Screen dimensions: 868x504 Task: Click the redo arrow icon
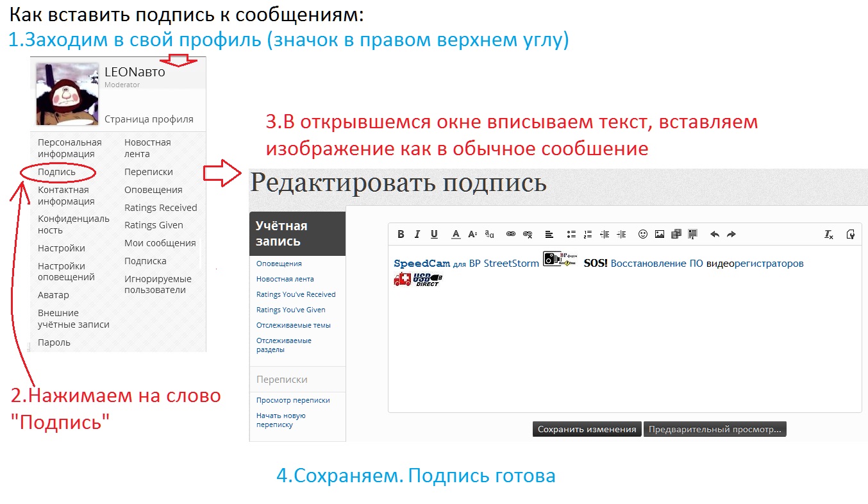tap(731, 235)
